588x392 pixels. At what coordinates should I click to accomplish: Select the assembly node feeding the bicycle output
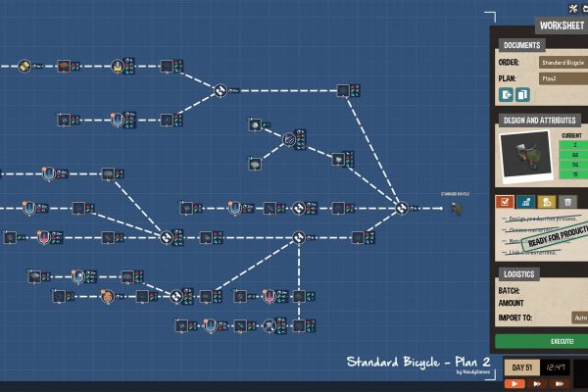click(x=402, y=208)
